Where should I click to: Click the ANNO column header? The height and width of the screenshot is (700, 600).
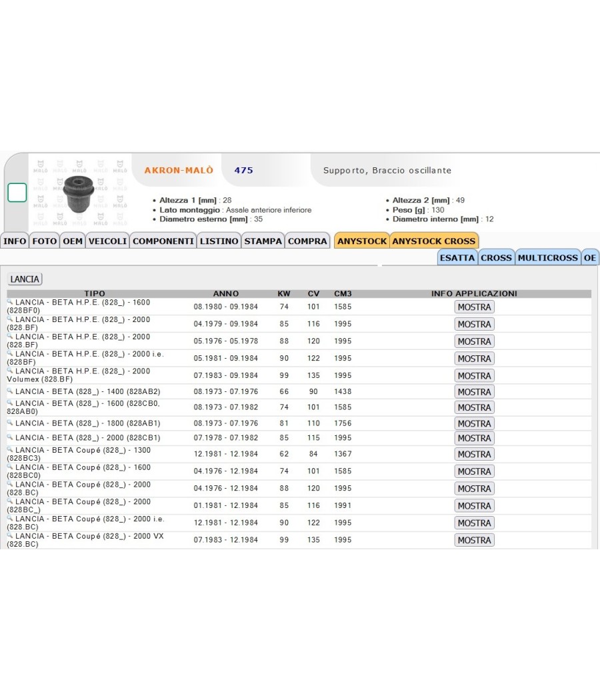[226, 294]
